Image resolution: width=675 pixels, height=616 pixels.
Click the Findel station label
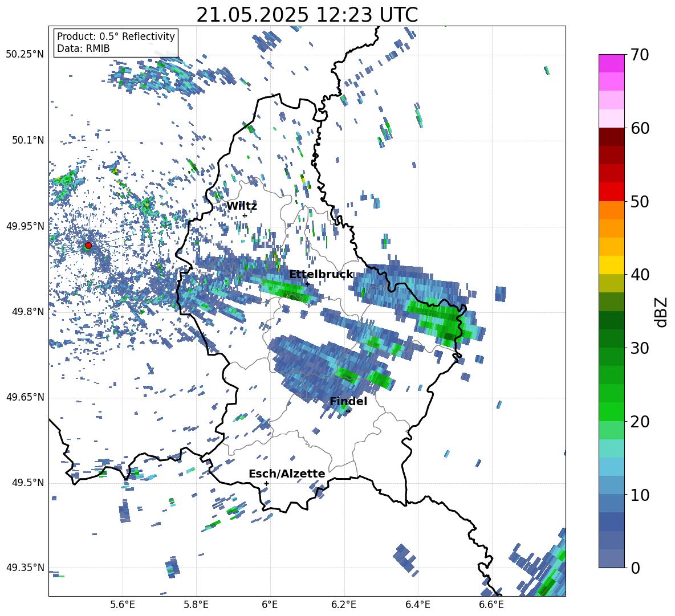coord(348,401)
